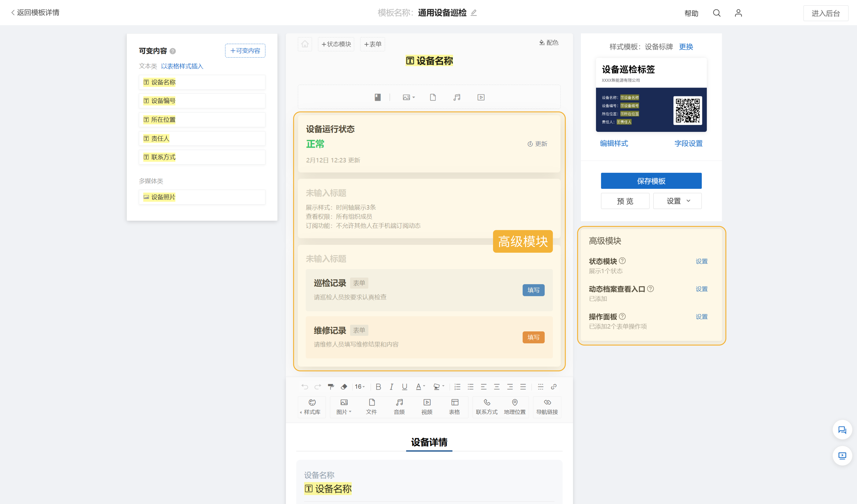
Task: Open 字段设置 link
Action: (688, 143)
